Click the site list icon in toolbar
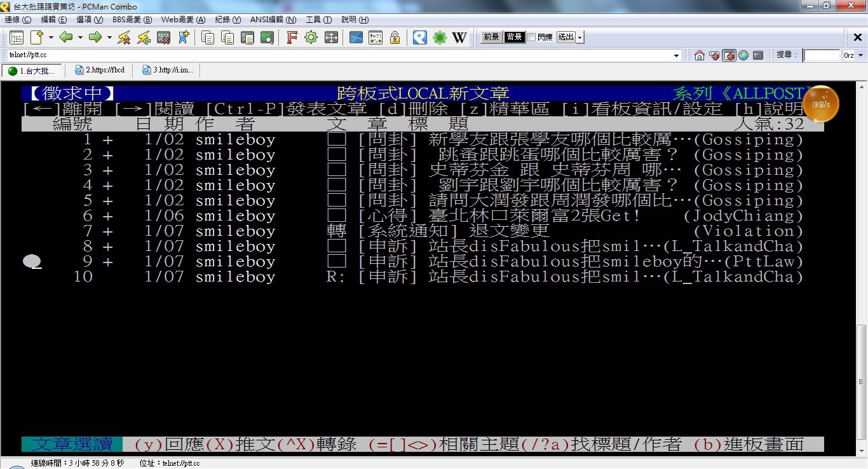 pyautogui.click(x=16, y=37)
